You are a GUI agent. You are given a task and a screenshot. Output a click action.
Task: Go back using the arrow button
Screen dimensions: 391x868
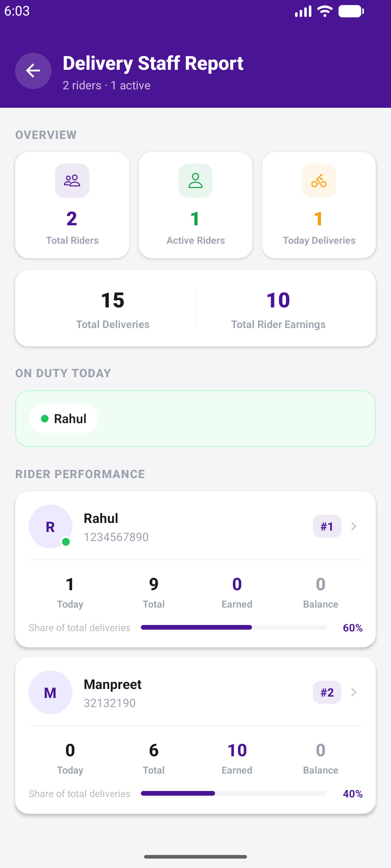(x=33, y=71)
